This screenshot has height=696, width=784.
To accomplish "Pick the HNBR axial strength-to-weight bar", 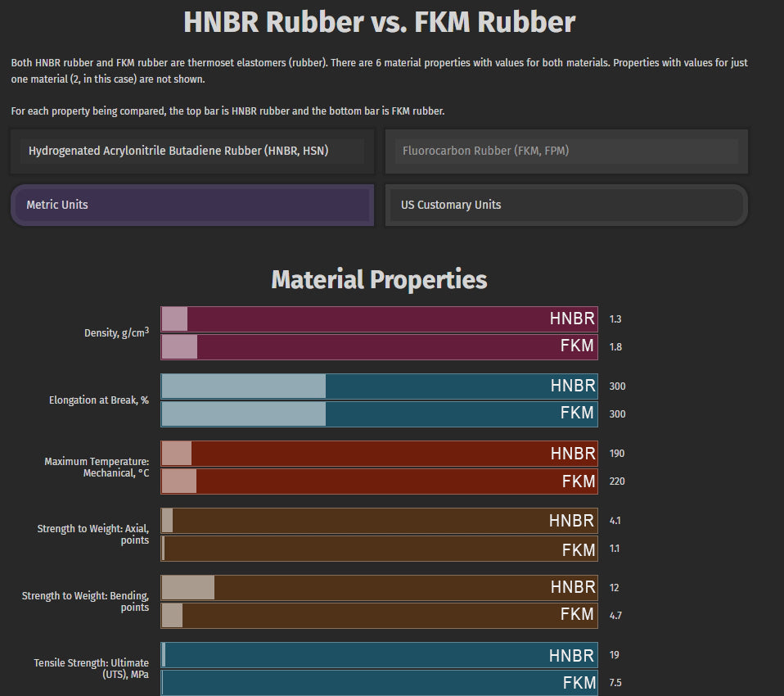I will click(379, 521).
